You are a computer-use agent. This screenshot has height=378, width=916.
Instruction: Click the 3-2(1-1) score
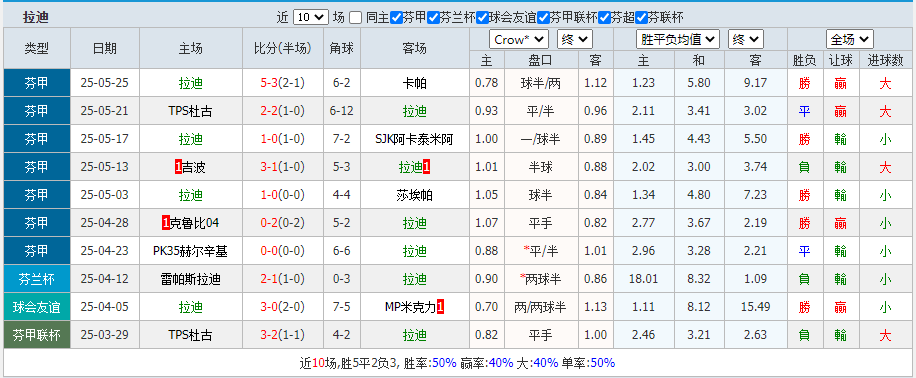click(283, 335)
